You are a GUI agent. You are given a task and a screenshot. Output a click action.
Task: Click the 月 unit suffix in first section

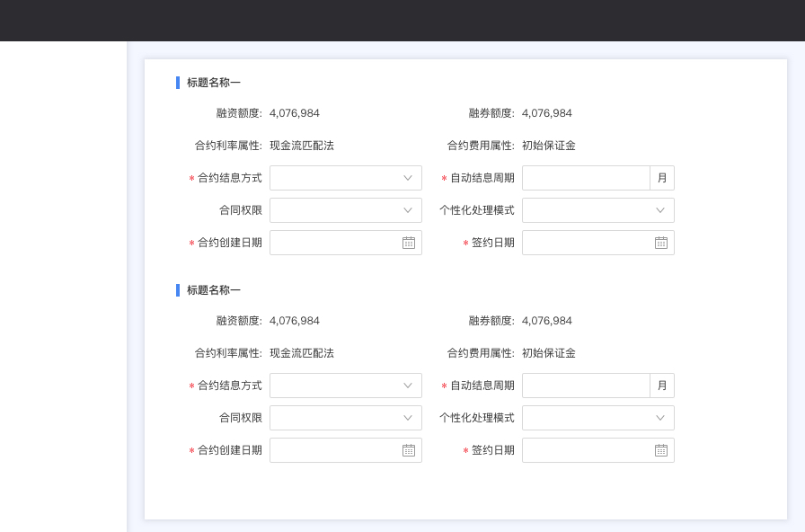click(x=662, y=178)
